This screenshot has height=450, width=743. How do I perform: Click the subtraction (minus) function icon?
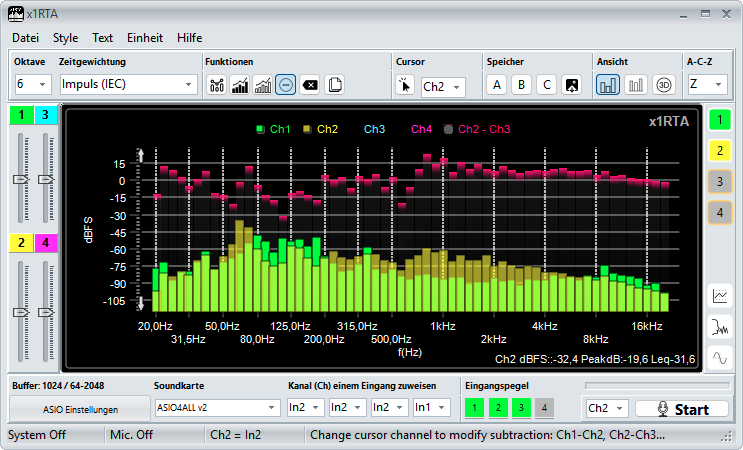[286, 85]
